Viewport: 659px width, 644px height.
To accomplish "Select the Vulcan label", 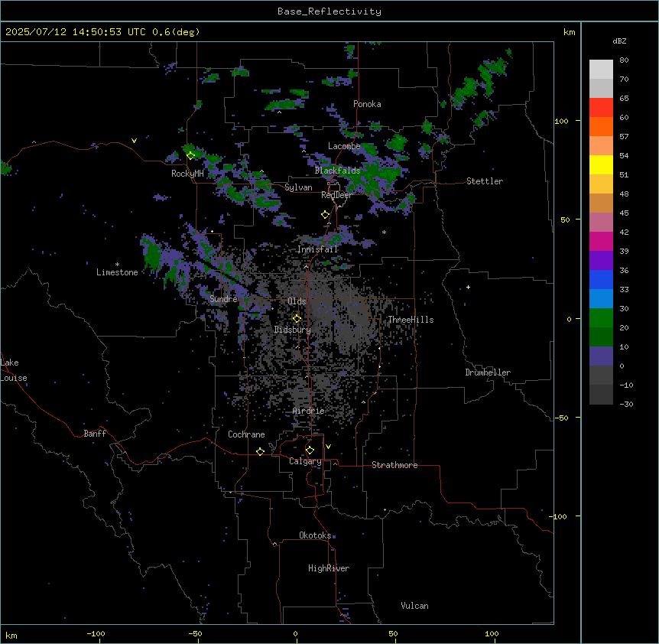I will pyautogui.click(x=415, y=606).
